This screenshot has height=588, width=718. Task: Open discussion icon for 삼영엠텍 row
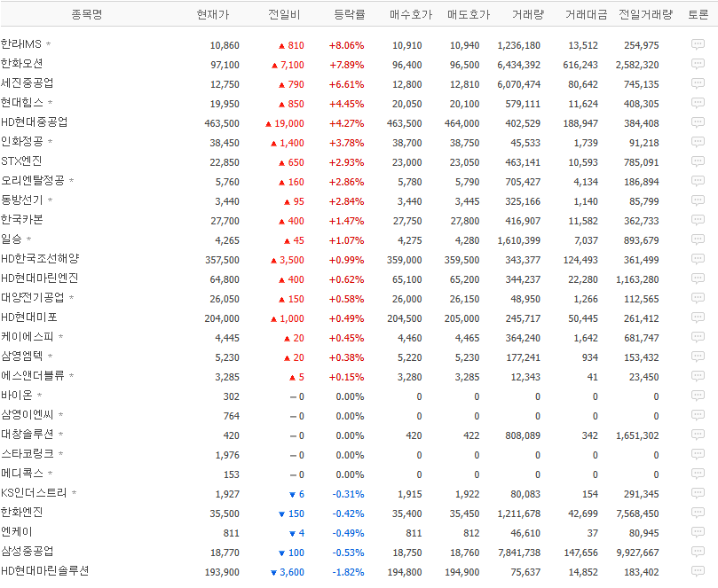pyautogui.click(x=698, y=357)
